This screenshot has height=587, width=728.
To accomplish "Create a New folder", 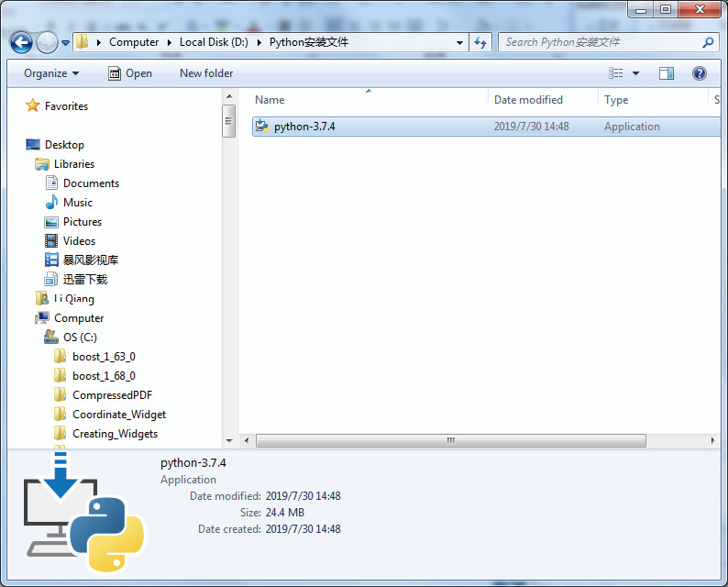I will [x=206, y=73].
